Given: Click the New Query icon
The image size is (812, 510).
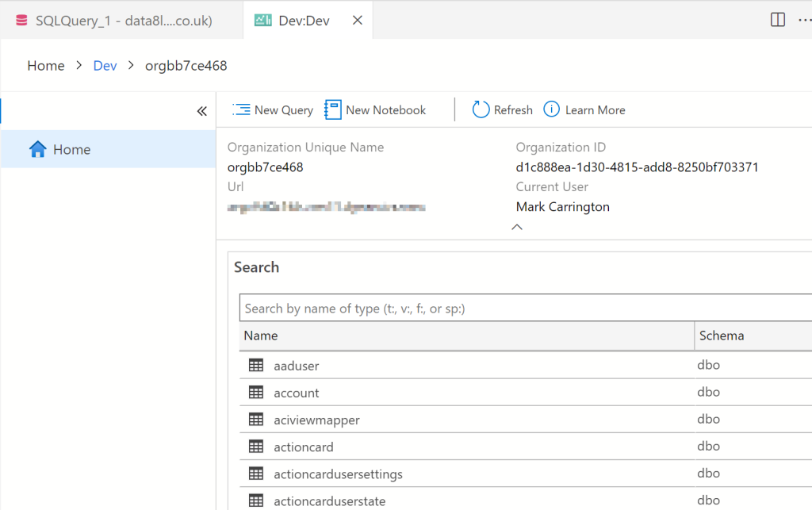Looking at the screenshot, I should click(x=241, y=109).
